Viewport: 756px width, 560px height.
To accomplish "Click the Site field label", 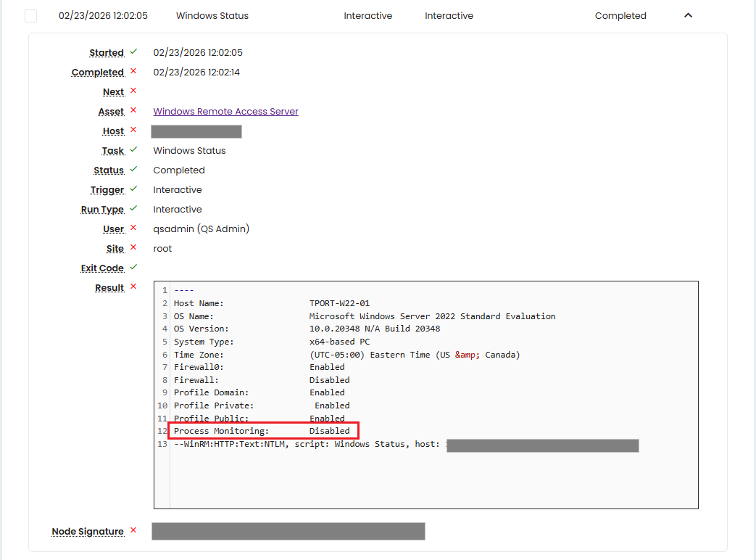I will [113, 249].
